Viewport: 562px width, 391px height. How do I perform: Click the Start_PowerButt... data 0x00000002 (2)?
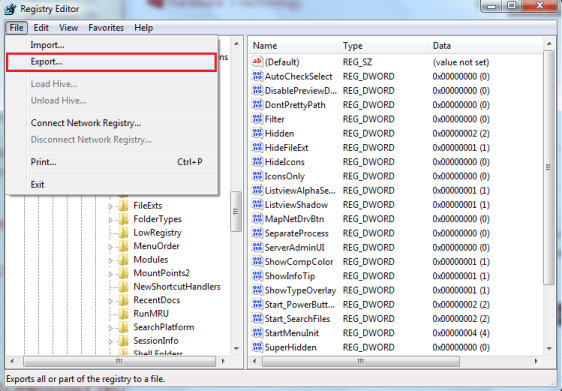point(461,304)
